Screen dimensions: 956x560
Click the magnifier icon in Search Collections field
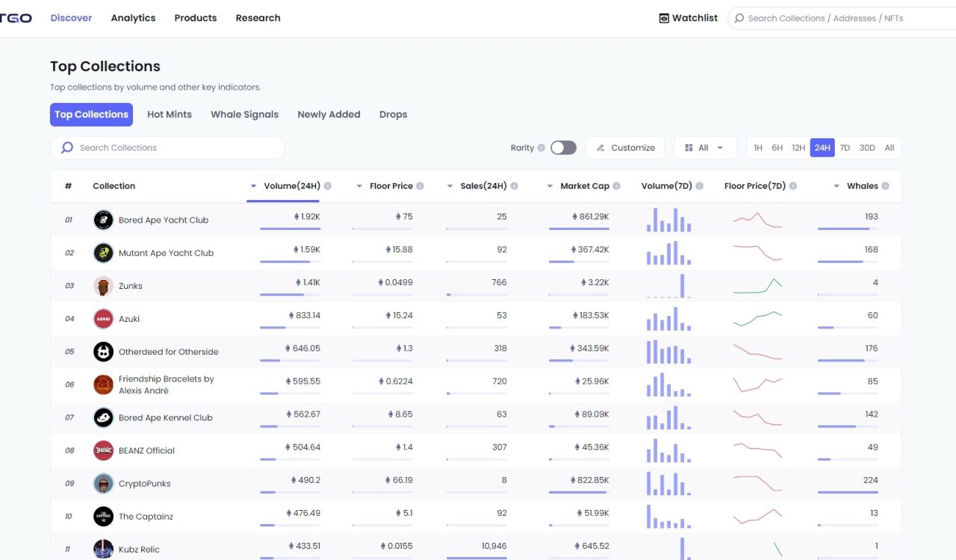pos(67,148)
